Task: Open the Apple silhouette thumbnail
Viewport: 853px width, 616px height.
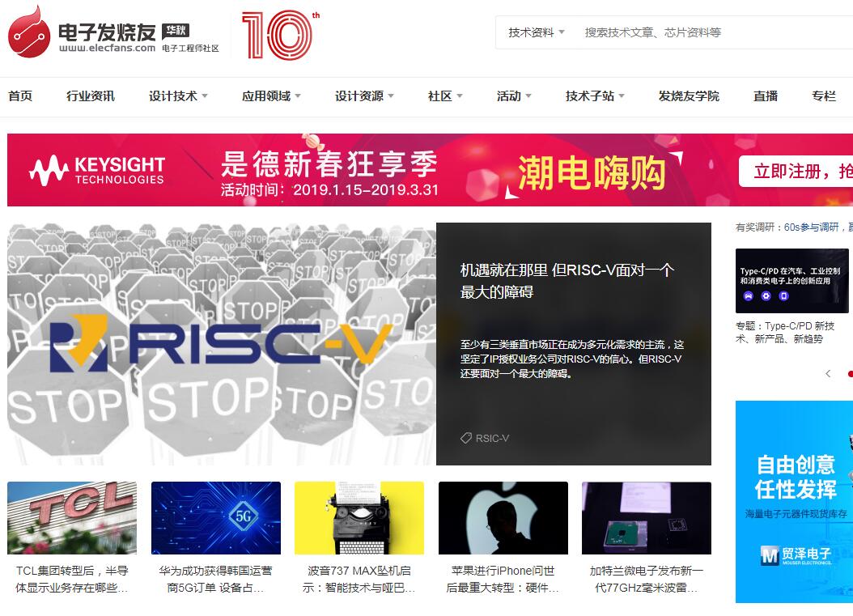Action: (503, 518)
